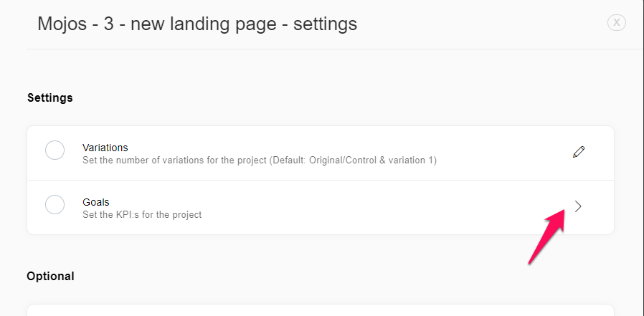The image size is (644, 316).
Task: Click the partially visible card under Optional
Action: [x=321, y=310]
